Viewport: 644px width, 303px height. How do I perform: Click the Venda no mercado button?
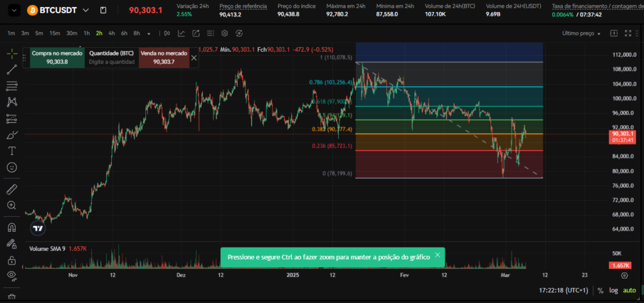coord(163,58)
